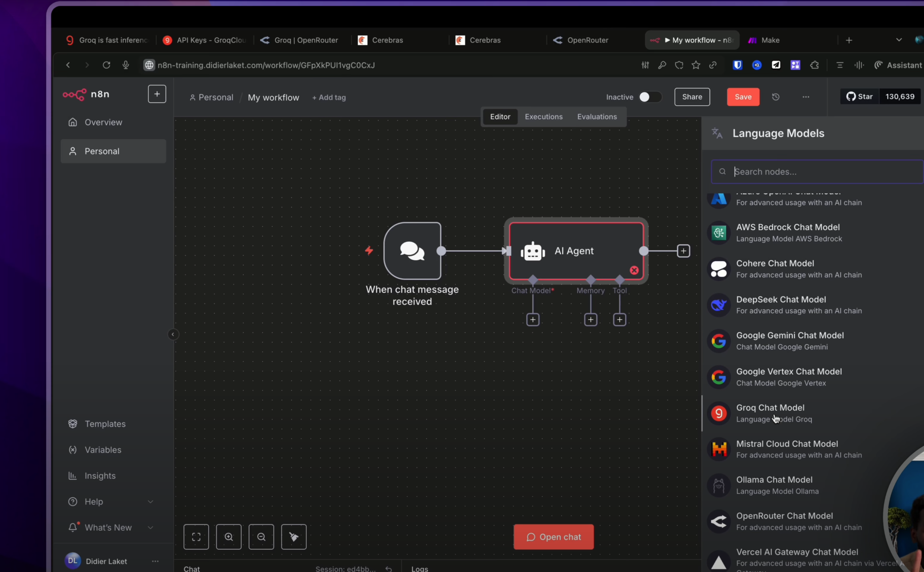Click the Share button

(692, 97)
